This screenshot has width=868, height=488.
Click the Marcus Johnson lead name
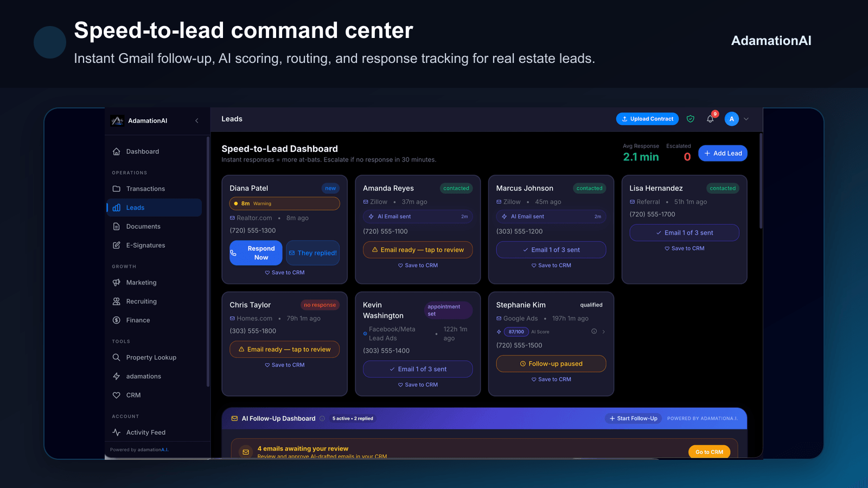point(525,188)
